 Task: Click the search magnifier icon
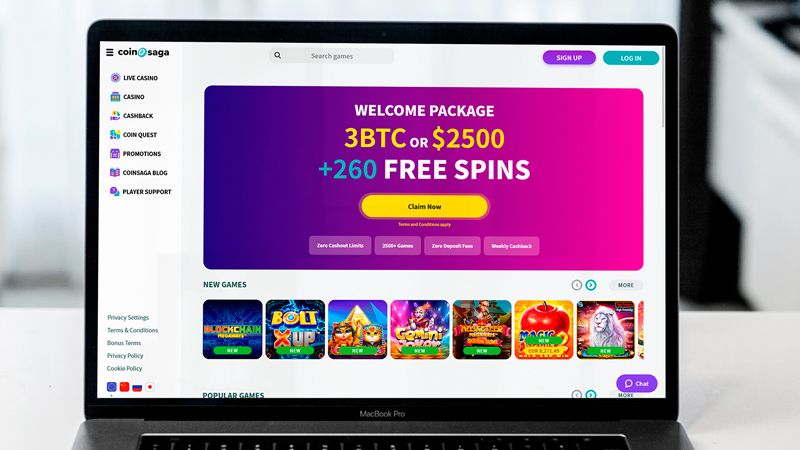[278, 55]
